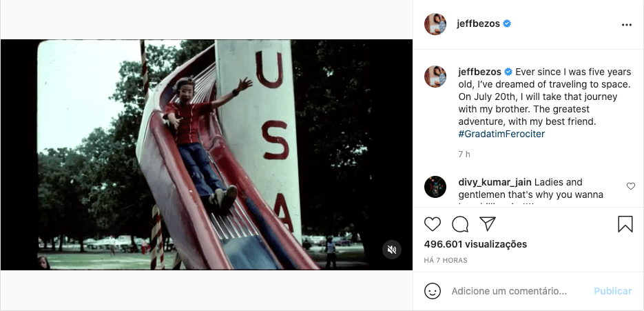Viewport: 644px width, 311px height.
Task: Click the #GradatimFerociter hashtag
Action: coord(501,134)
